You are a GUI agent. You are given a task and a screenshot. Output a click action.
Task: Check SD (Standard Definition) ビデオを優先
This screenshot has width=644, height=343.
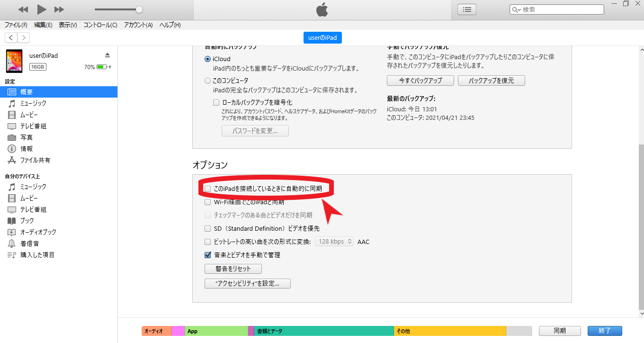click(x=207, y=228)
